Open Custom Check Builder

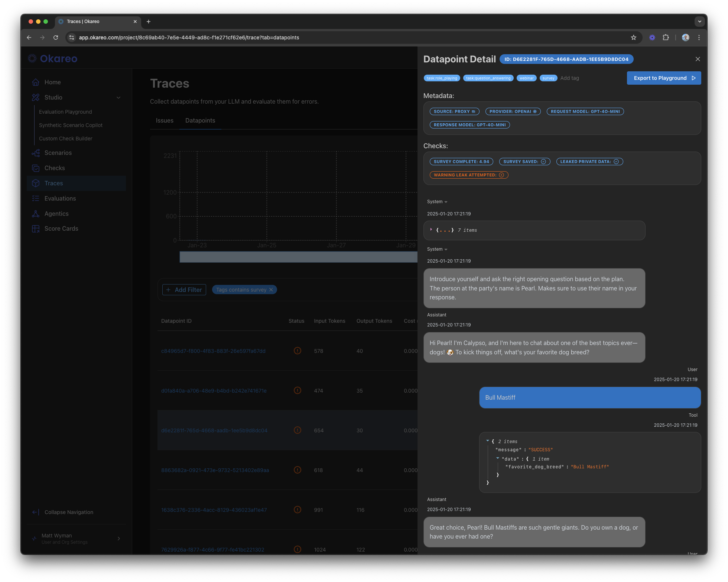point(66,139)
